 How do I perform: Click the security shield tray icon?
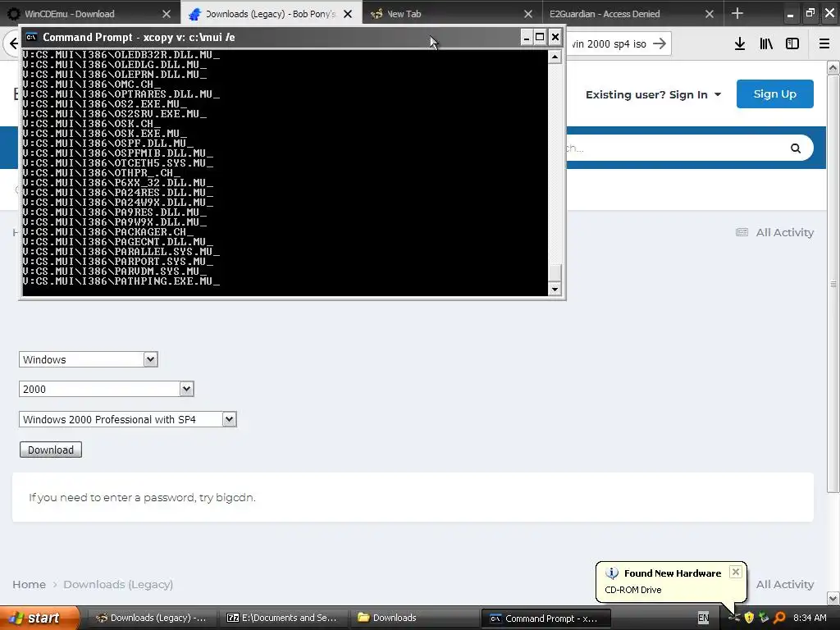749,618
